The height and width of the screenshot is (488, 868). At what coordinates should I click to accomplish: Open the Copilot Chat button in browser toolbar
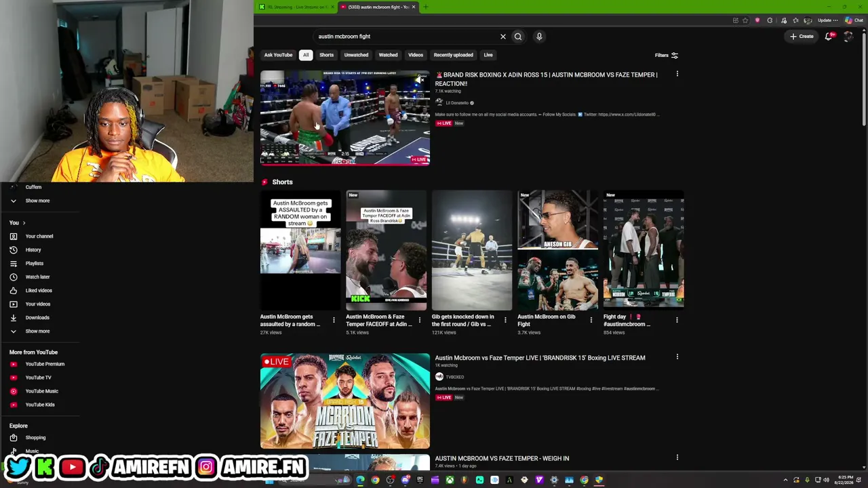854,20
